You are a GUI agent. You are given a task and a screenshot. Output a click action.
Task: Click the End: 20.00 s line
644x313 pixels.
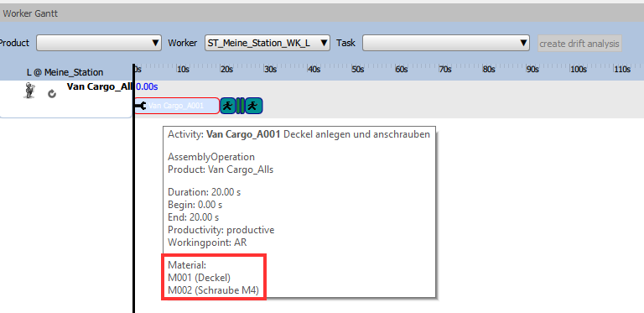(194, 216)
